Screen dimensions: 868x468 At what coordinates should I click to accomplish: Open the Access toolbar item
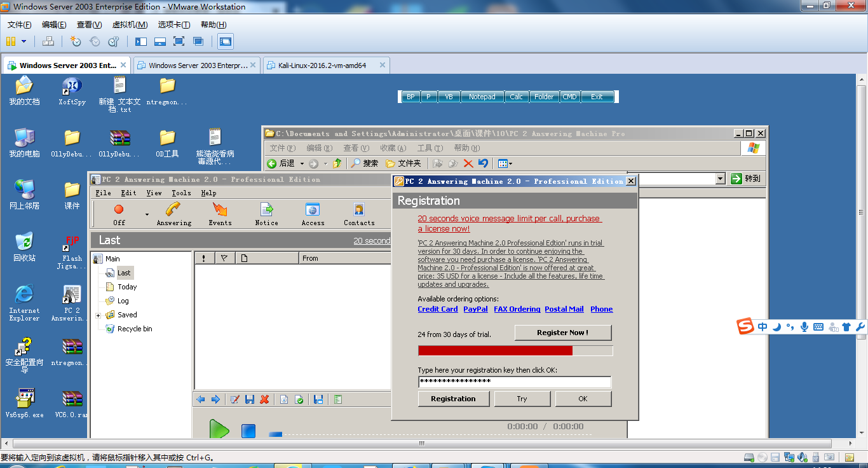click(x=313, y=214)
